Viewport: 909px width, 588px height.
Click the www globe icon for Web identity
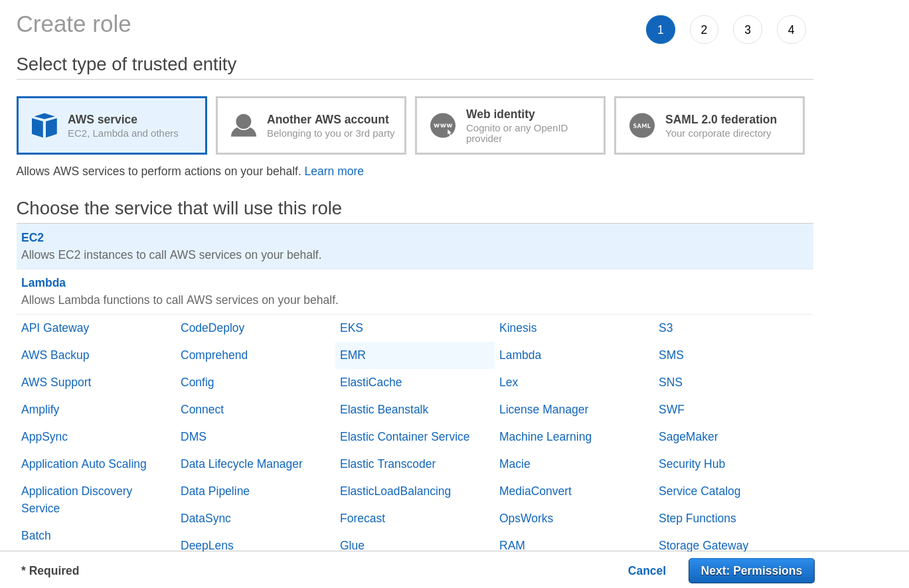coord(442,125)
